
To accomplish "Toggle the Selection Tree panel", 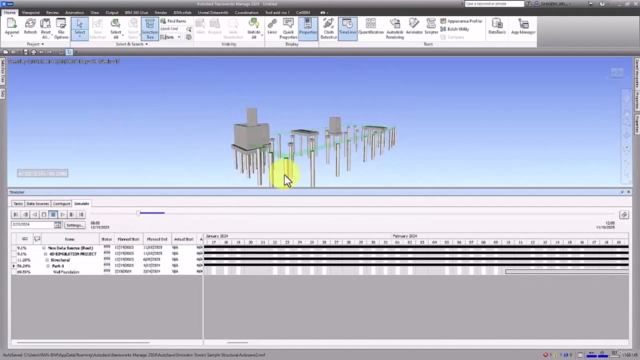I will 150,28.
